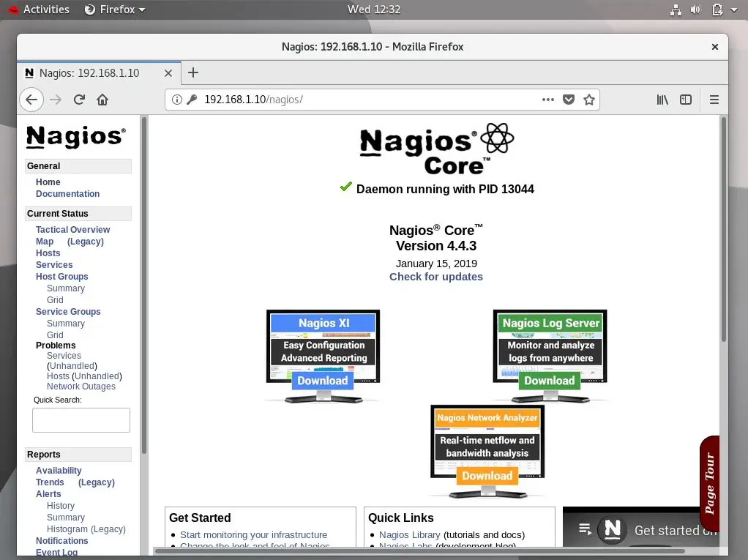Click Check for updates link
The image size is (748, 560).
click(436, 277)
